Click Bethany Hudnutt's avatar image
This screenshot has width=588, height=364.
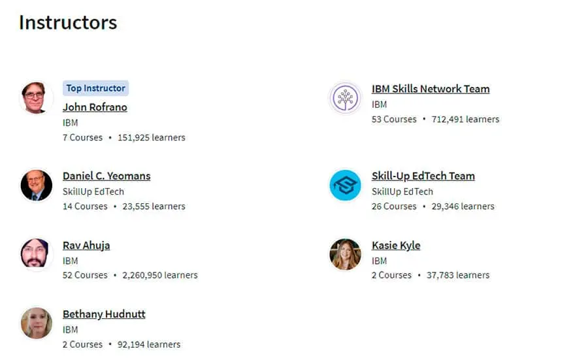pos(37,323)
